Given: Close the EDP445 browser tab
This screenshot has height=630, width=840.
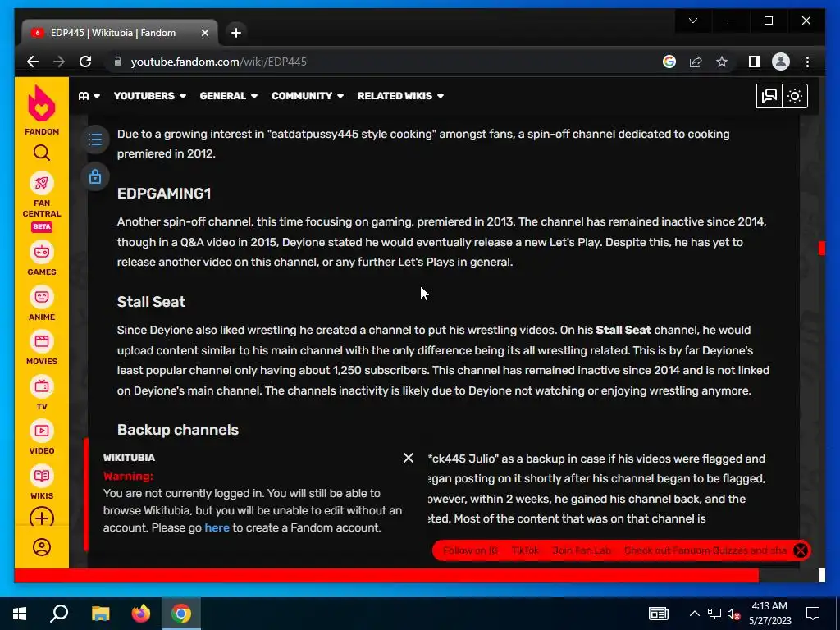Looking at the screenshot, I should pos(204,33).
